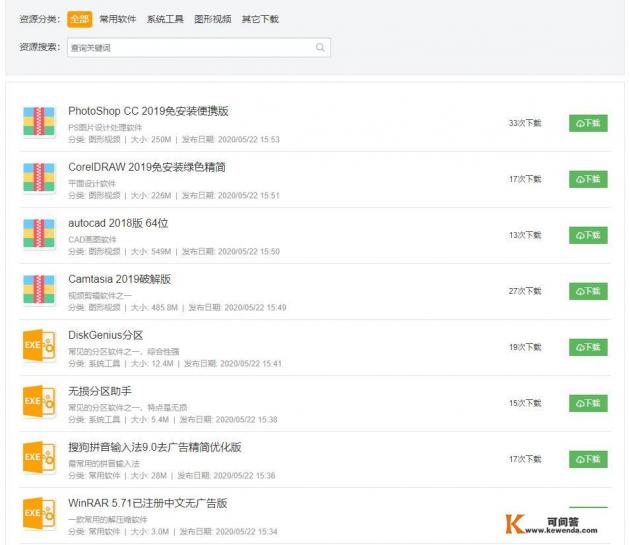The image size is (630, 545).
Task: Click the 27次下载 count
Action: pos(525,291)
